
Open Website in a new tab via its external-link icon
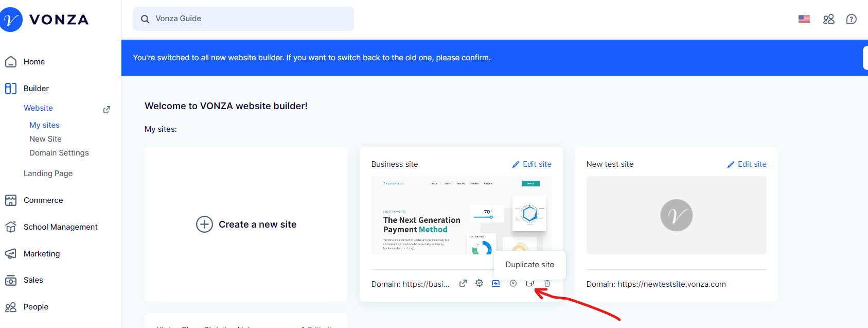click(x=107, y=109)
